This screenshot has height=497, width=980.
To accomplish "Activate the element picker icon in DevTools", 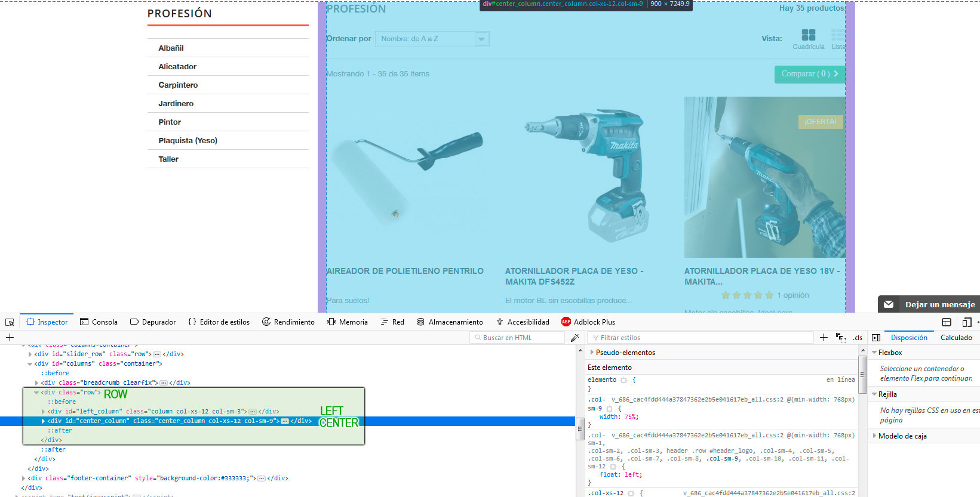I will [10, 322].
